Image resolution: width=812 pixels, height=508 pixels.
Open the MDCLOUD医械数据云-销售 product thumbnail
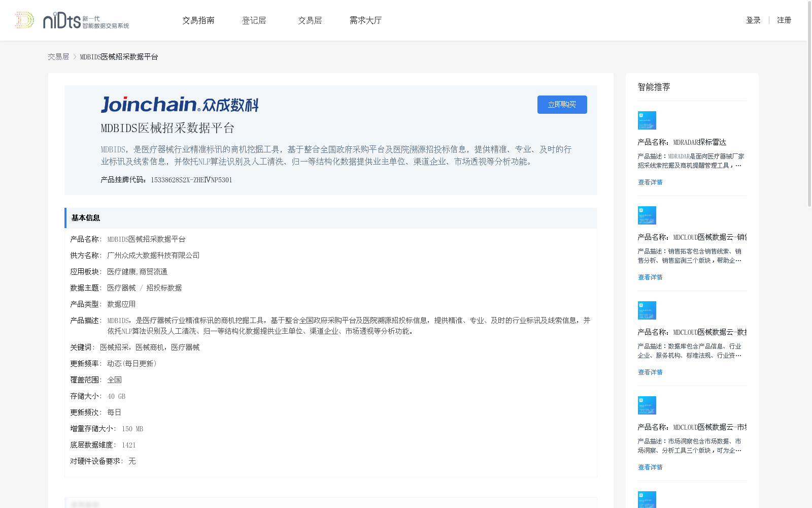pyautogui.click(x=647, y=215)
